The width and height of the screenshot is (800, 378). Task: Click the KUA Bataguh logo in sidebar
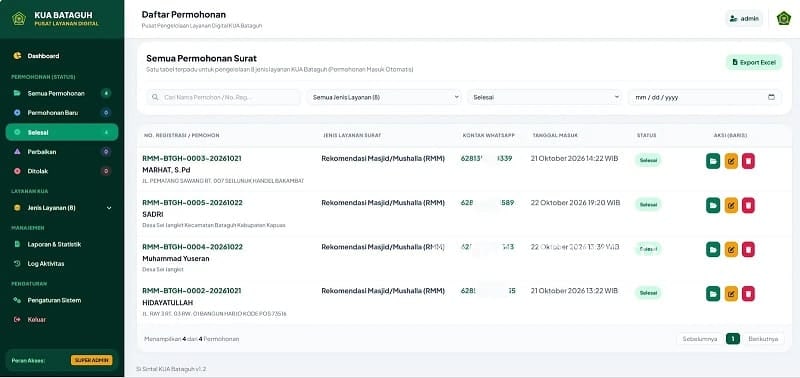pyautogui.click(x=19, y=18)
